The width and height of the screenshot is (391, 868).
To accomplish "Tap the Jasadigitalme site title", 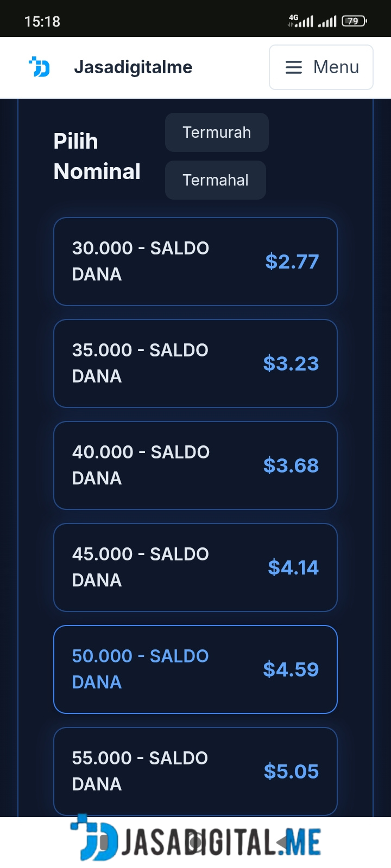I will [x=133, y=67].
